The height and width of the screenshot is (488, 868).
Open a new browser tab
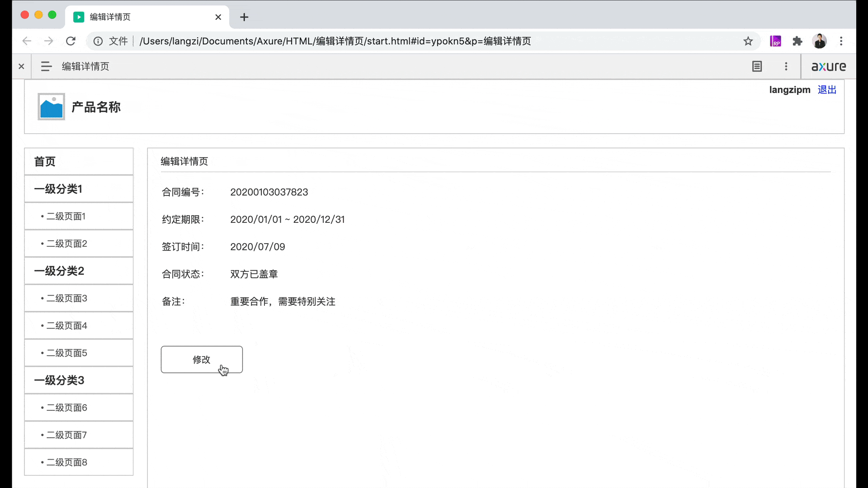(244, 17)
